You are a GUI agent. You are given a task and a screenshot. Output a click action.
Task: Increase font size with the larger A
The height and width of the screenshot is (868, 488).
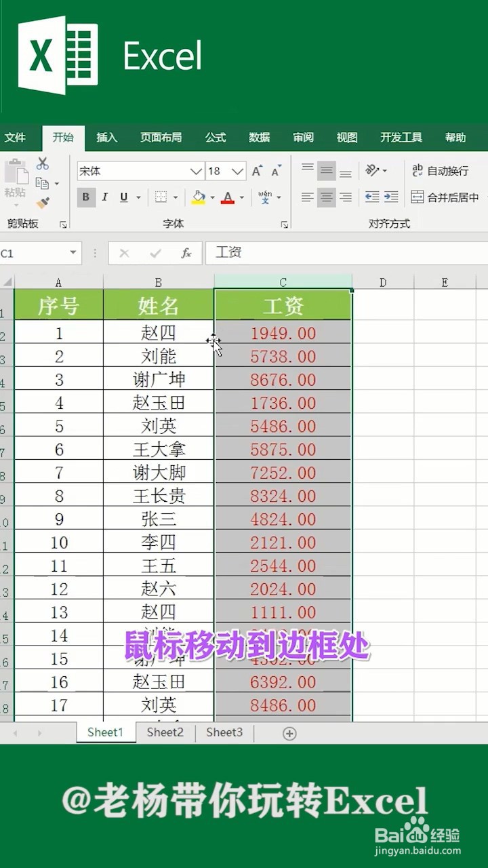coord(257,171)
